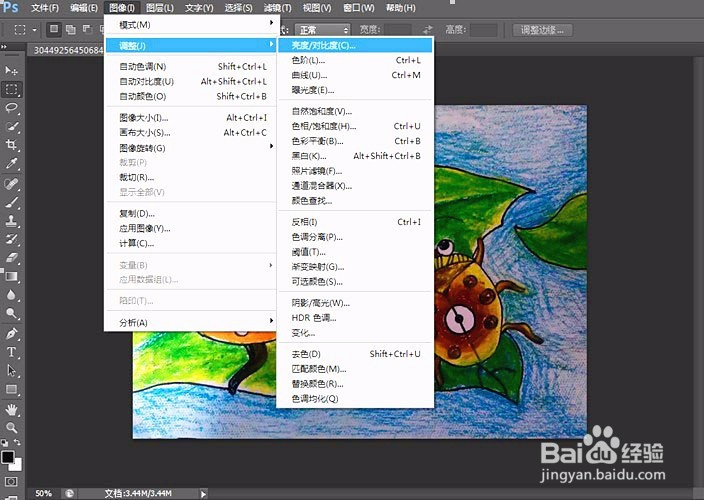
Task: Select the Quick Selection tool
Action: (11, 127)
